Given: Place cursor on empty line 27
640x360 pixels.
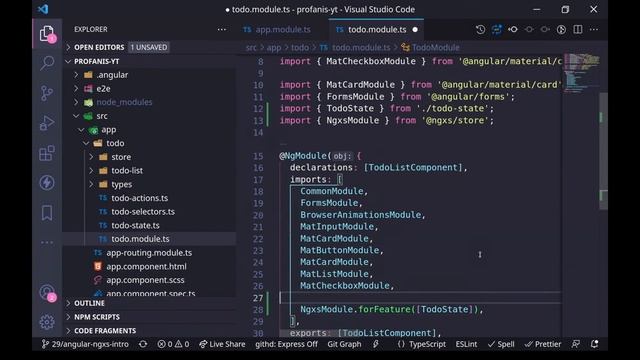Looking at the screenshot, I should pos(420,298).
